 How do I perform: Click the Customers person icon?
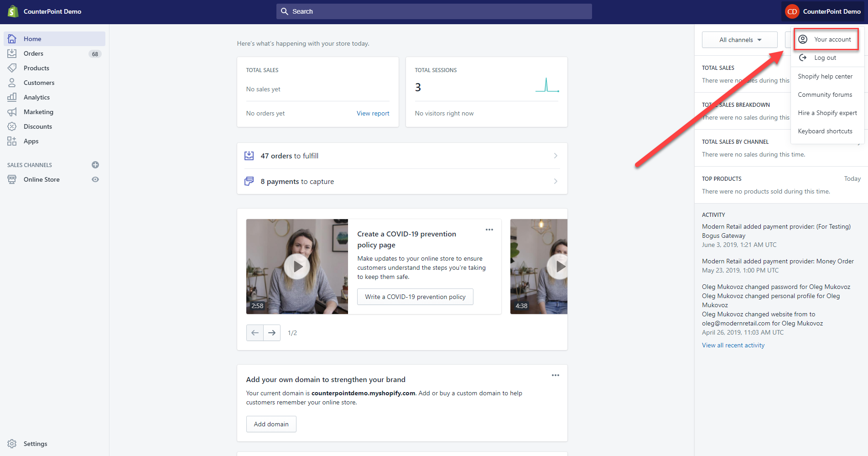(12, 83)
